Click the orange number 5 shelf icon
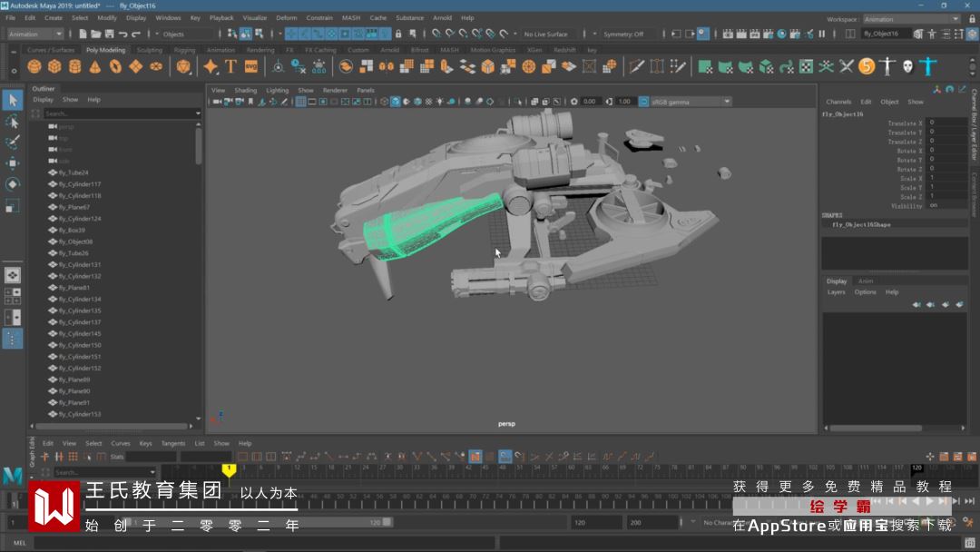This screenshot has height=552, width=980. [867, 66]
